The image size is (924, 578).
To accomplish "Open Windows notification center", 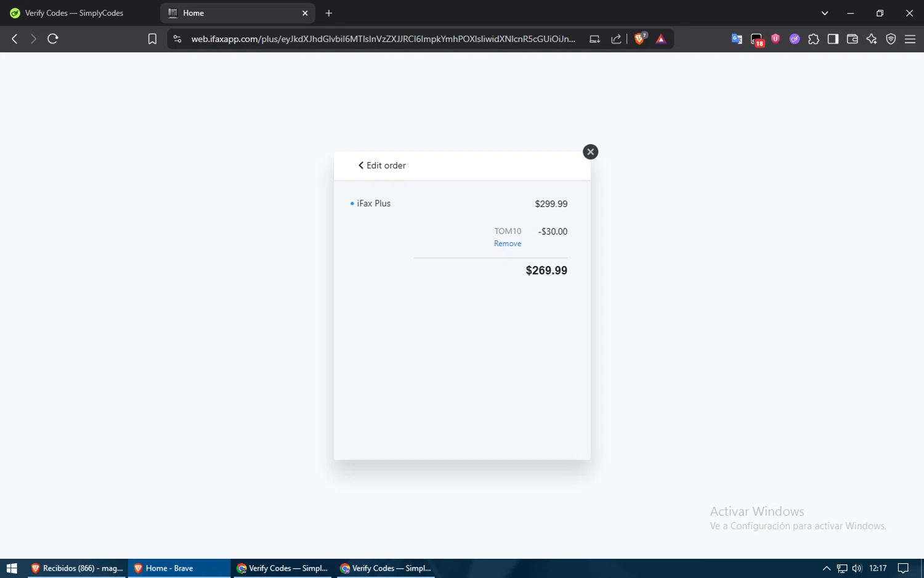I will pyautogui.click(x=903, y=568).
